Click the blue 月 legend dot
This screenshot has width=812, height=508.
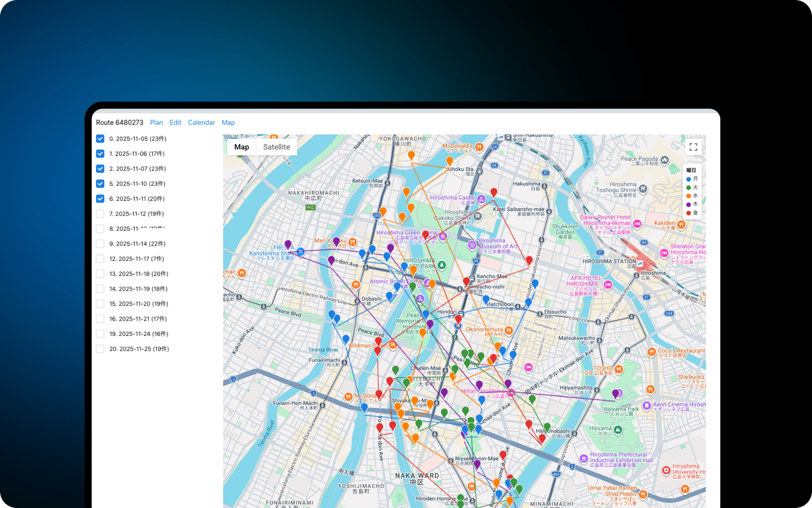[x=689, y=179]
